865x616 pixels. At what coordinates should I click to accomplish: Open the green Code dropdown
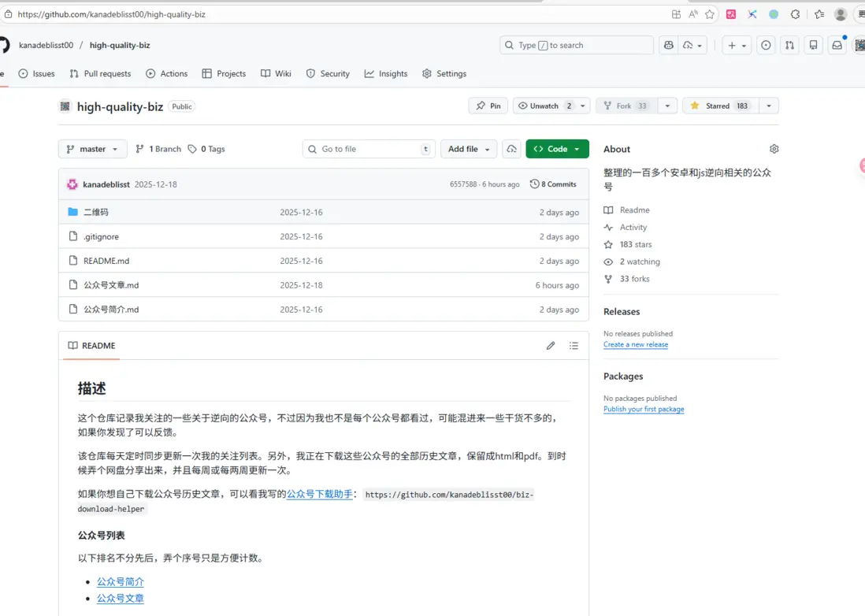[557, 149]
